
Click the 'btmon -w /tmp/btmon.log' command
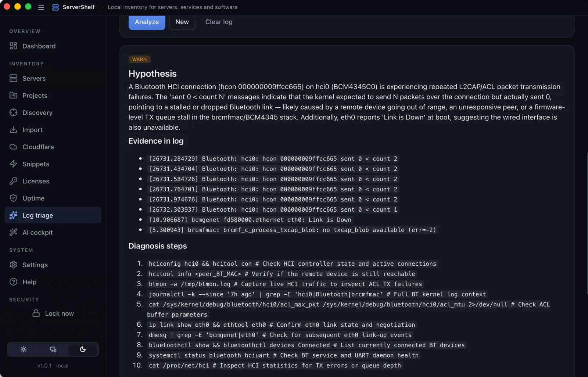(286, 284)
